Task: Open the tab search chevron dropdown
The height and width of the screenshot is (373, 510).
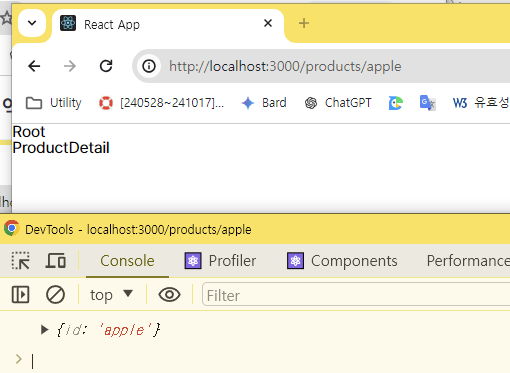Action: point(32,23)
